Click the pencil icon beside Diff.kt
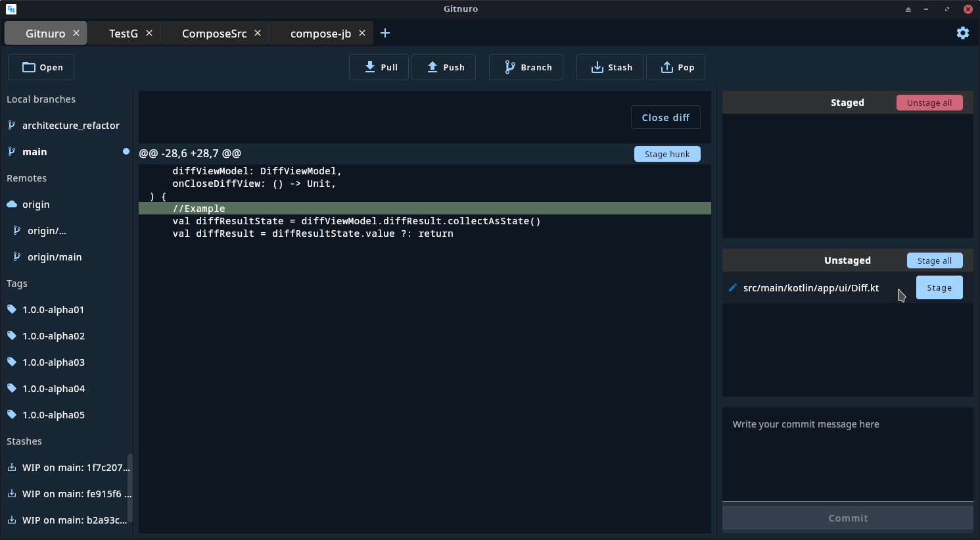The image size is (980, 540). coord(733,287)
